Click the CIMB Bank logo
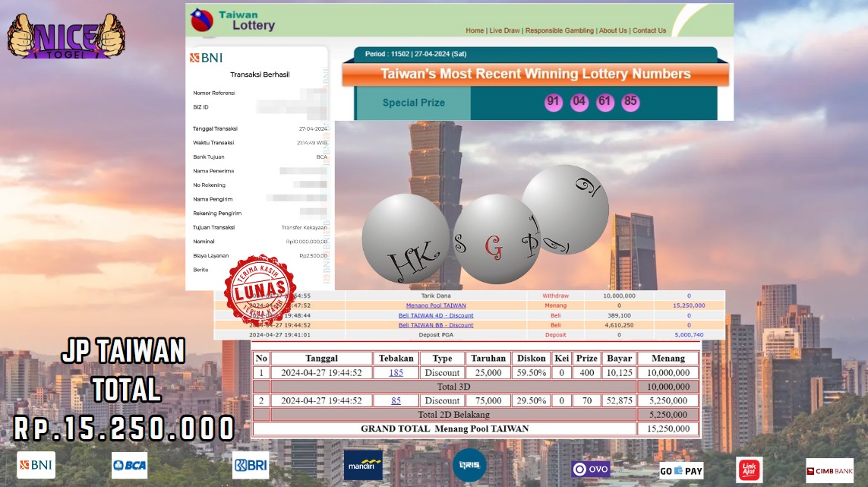The height and width of the screenshot is (487, 868). coord(829,470)
